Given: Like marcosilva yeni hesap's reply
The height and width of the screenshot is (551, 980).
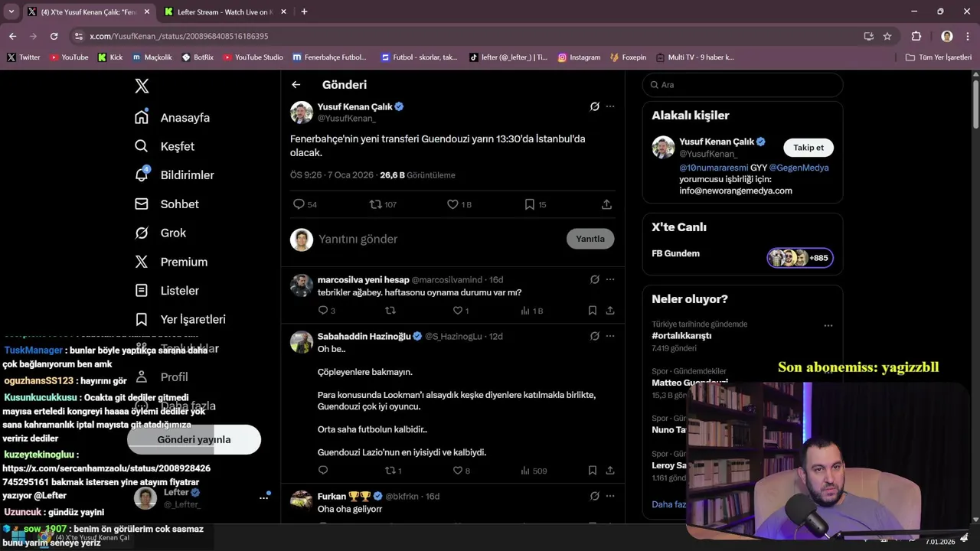Looking at the screenshot, I should click(461, 311).
